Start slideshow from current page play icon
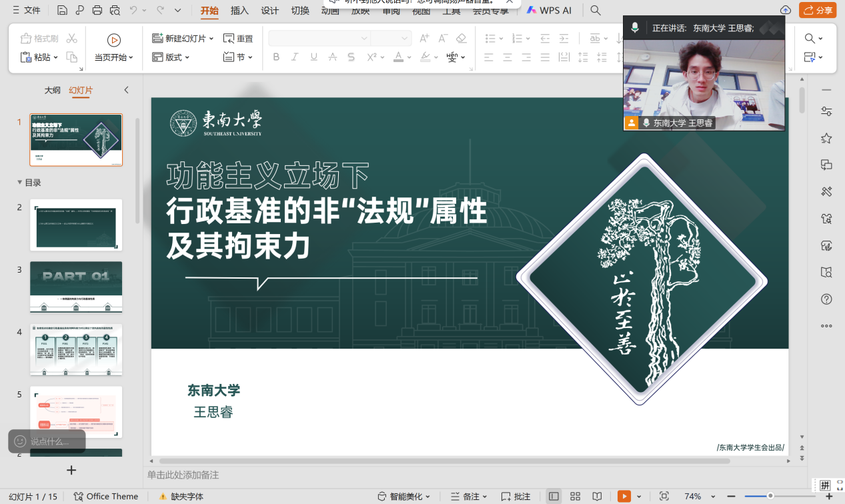The image size is (845, 504). tap(114, 40)
